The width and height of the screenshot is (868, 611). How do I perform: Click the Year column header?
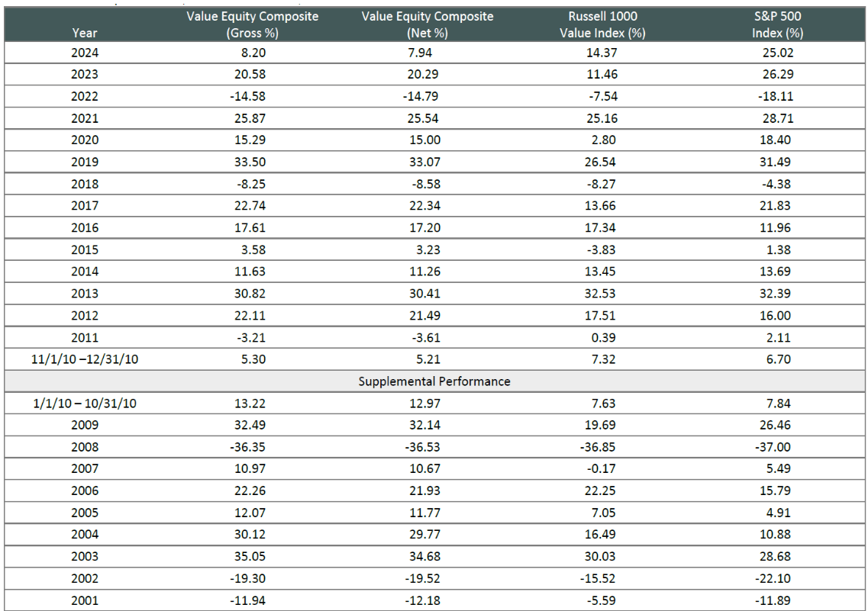(85, 33)
